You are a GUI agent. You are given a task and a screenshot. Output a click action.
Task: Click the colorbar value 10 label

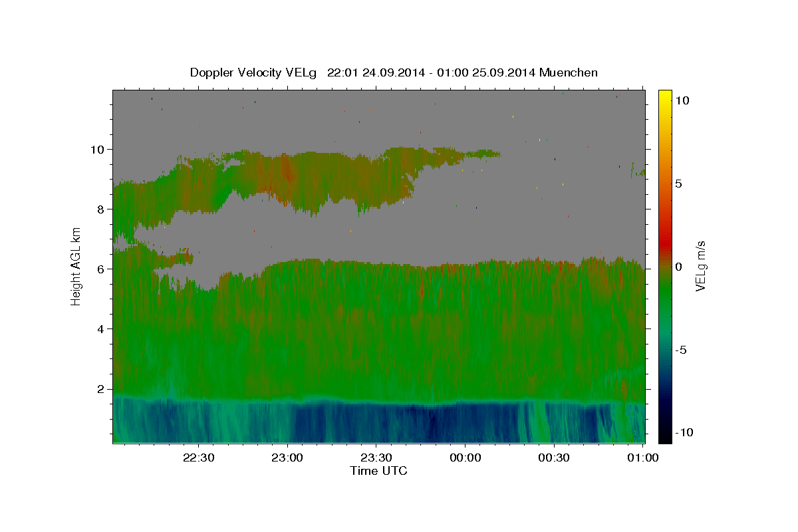[x=682, y=100]
